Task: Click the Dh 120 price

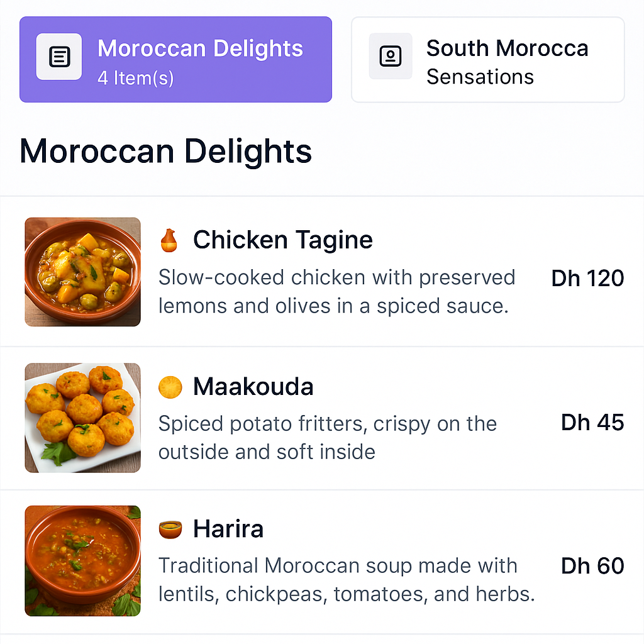Action: pos(587,279)
